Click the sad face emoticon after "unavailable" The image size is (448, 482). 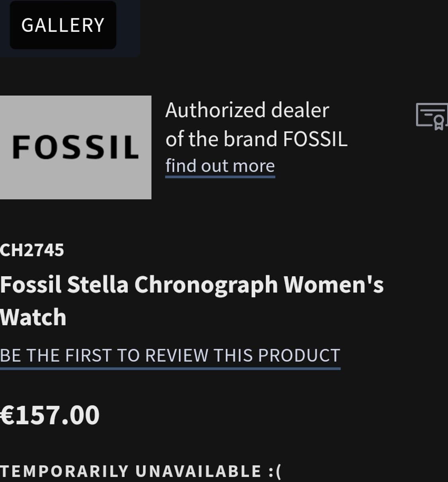click(x=275, y=471)
